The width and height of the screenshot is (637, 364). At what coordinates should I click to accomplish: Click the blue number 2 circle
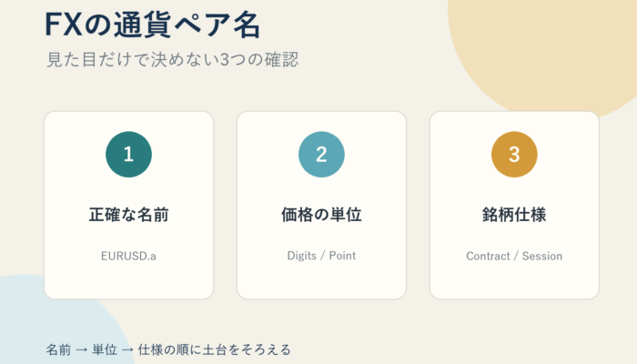pyautogui.click(x=321, y=155)
